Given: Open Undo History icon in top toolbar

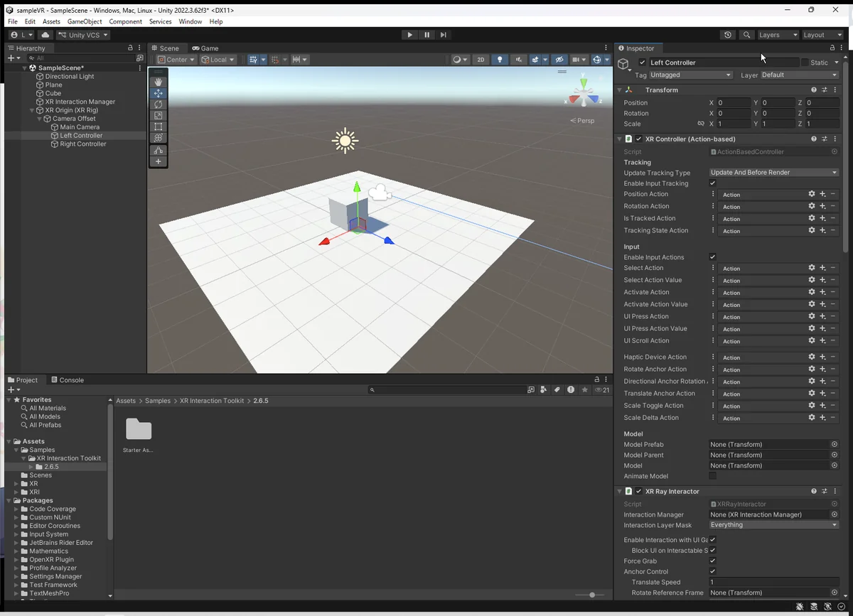Looking at the screenshot, I should tap(727, 35).
